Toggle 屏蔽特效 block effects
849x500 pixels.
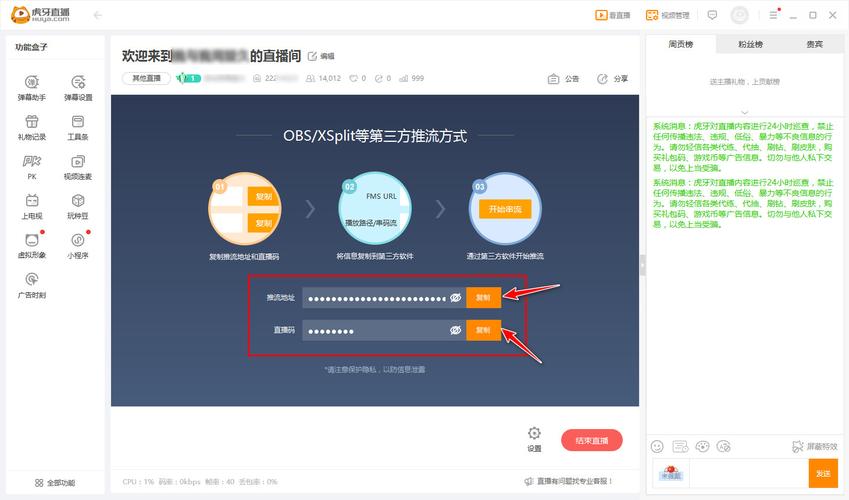pyautogui.click(x=814, y=446)
